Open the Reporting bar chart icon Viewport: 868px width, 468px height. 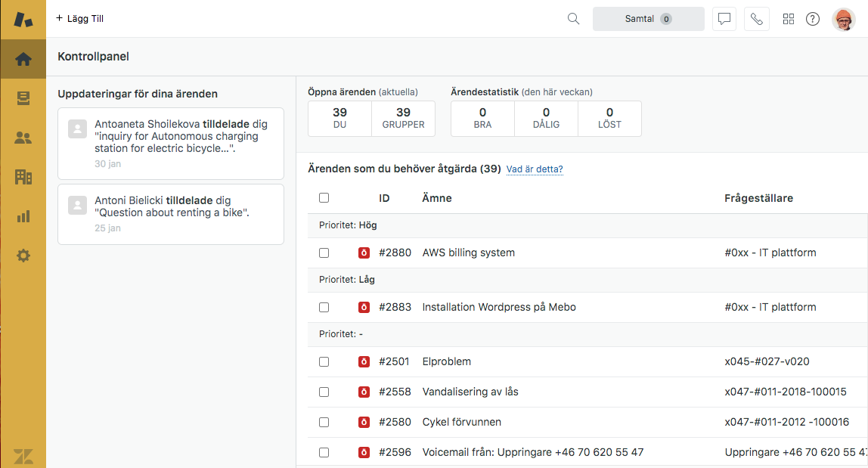23,216
